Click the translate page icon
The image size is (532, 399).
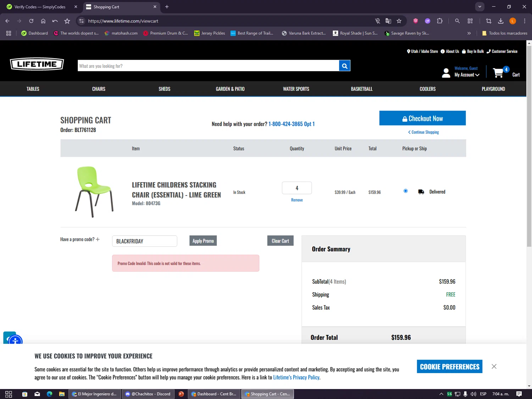point(388,21)
